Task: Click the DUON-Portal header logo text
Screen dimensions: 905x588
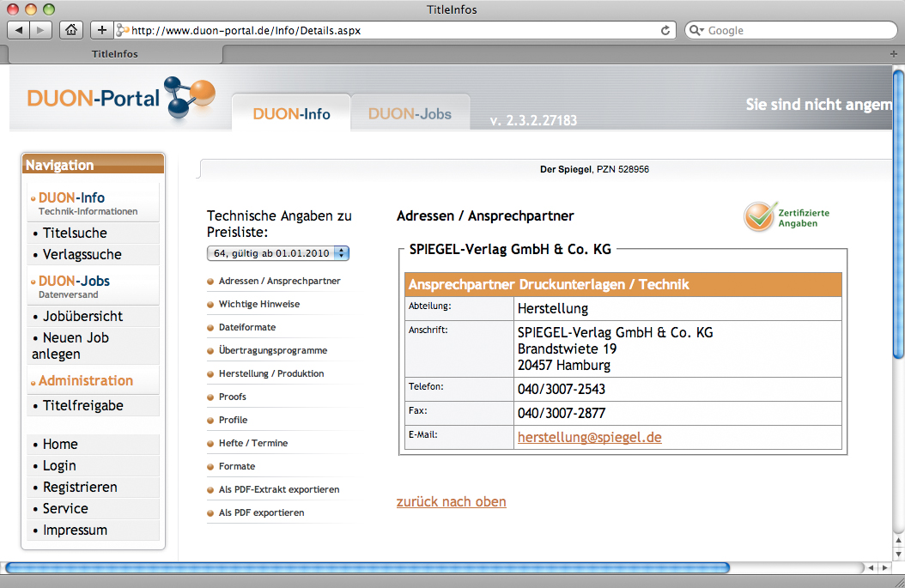Action: click(93, 98)
